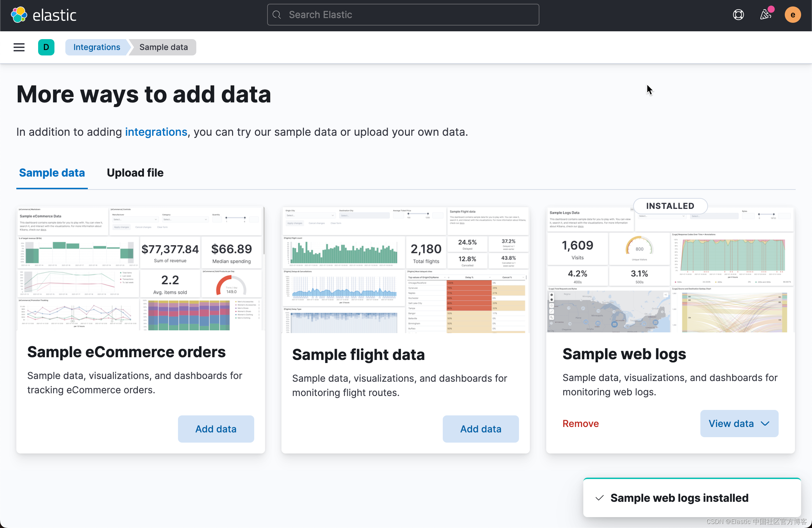Remove the Sample web logs data
This screenshot has height=528, width=812.
580,423
